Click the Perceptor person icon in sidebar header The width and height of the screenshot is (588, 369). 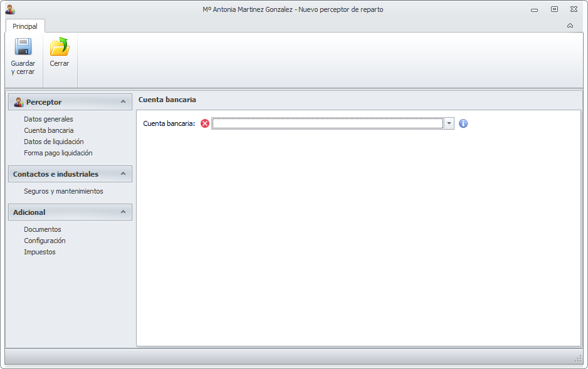(x=18, y=102)
